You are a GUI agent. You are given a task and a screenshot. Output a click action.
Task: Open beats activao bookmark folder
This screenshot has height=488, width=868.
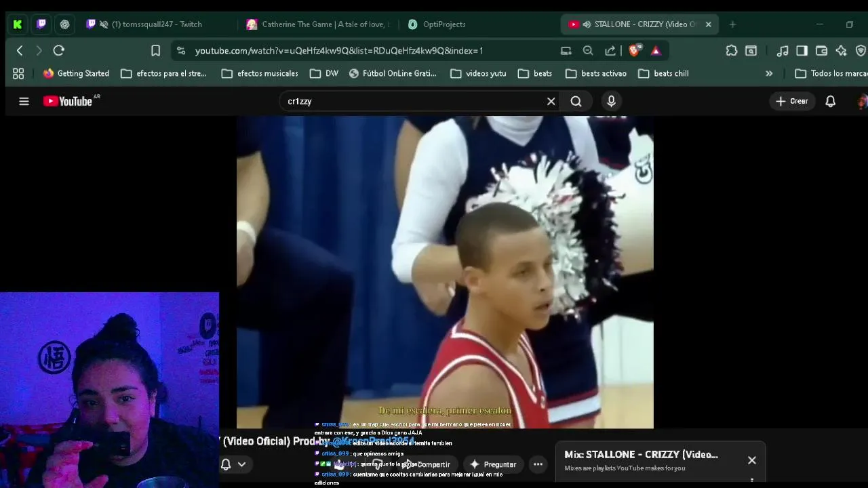(x=596, y=73)
